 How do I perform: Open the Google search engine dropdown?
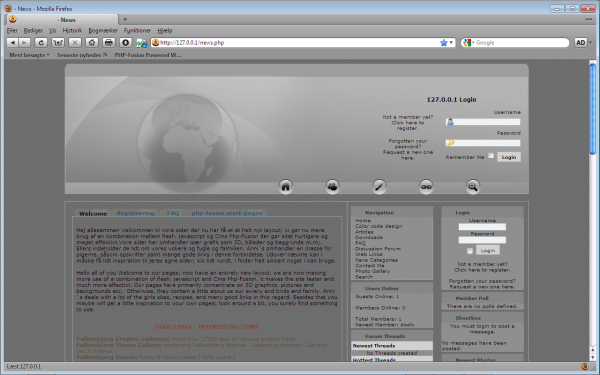[468, 43]
